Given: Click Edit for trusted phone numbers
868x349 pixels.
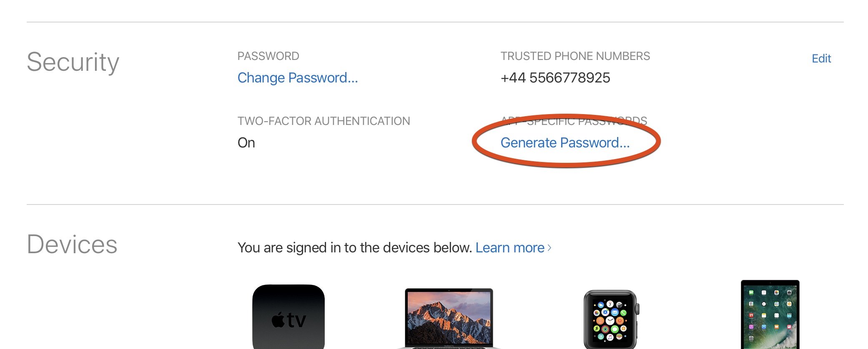Looking at the screenshot, I should coord(820,59).
